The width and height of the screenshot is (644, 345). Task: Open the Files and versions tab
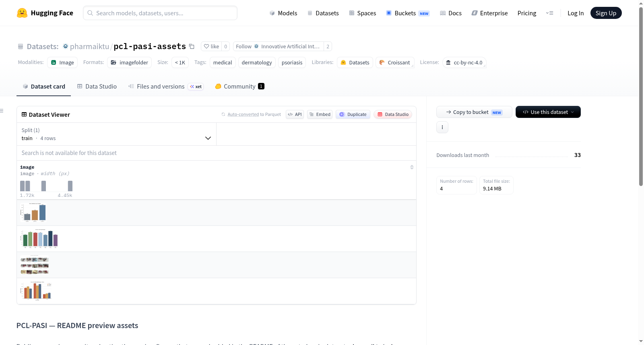166,87
